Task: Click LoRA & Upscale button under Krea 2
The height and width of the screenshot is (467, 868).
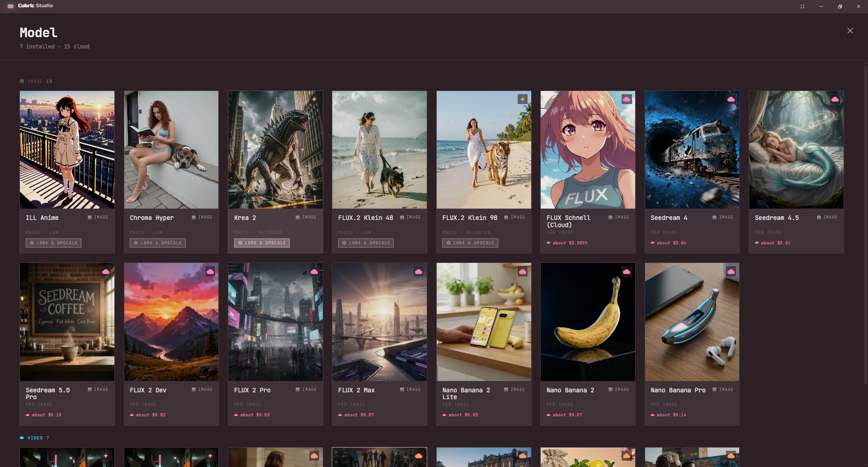Action: [262, 243]
